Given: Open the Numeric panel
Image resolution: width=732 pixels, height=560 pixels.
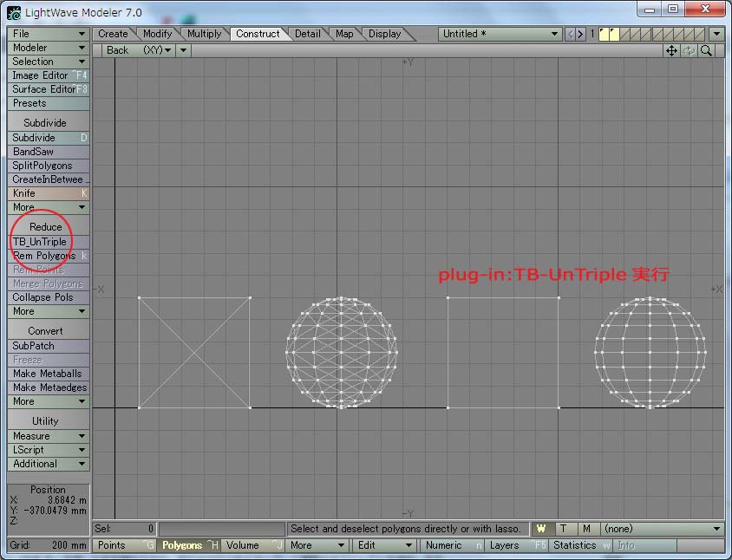Looking at the screenshot, I should coord(453,545).
